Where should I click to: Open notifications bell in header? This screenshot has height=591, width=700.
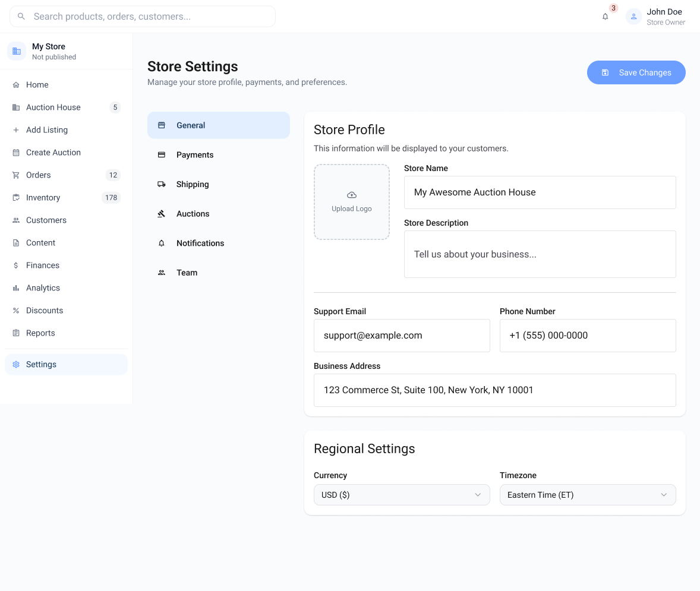point(605,17)
